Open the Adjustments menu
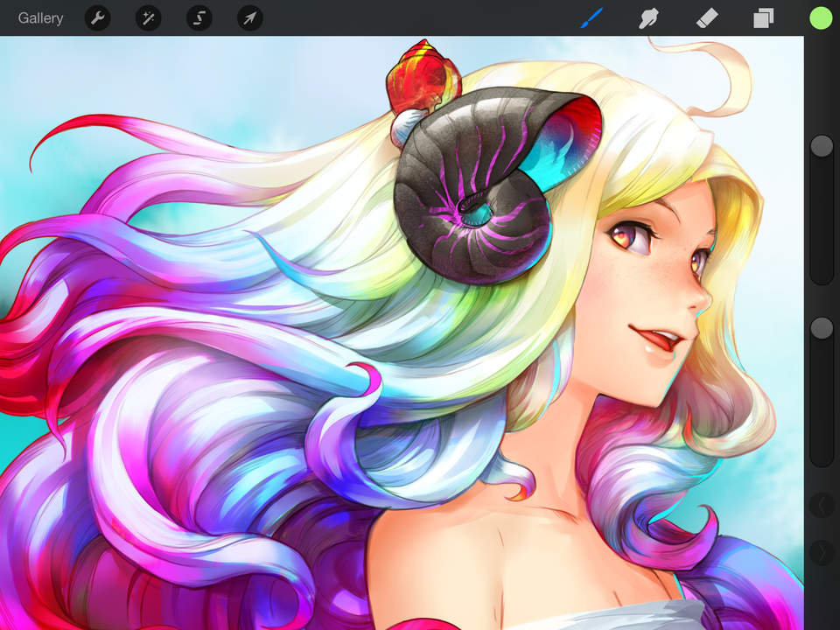The height and width of the screenshot is (630, 840). tap(148, 17)
